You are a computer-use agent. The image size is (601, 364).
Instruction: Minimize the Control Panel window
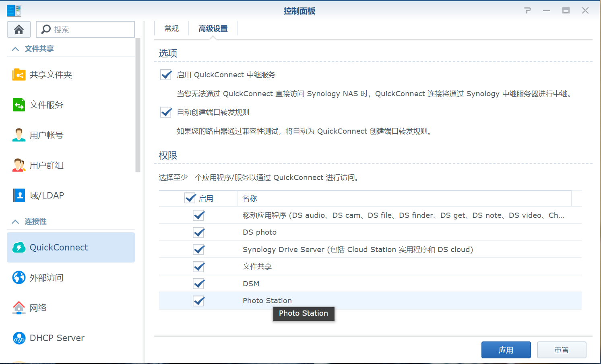(x=547, y=10)
